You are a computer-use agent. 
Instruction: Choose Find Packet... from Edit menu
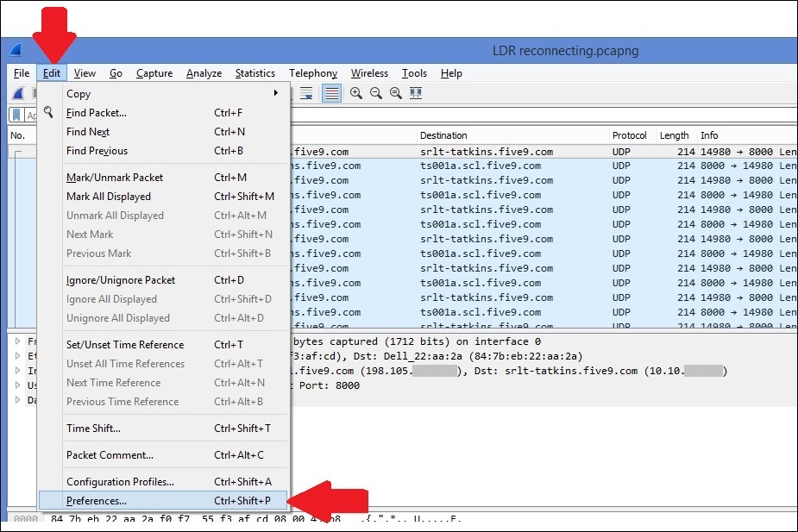coord(163,112)
